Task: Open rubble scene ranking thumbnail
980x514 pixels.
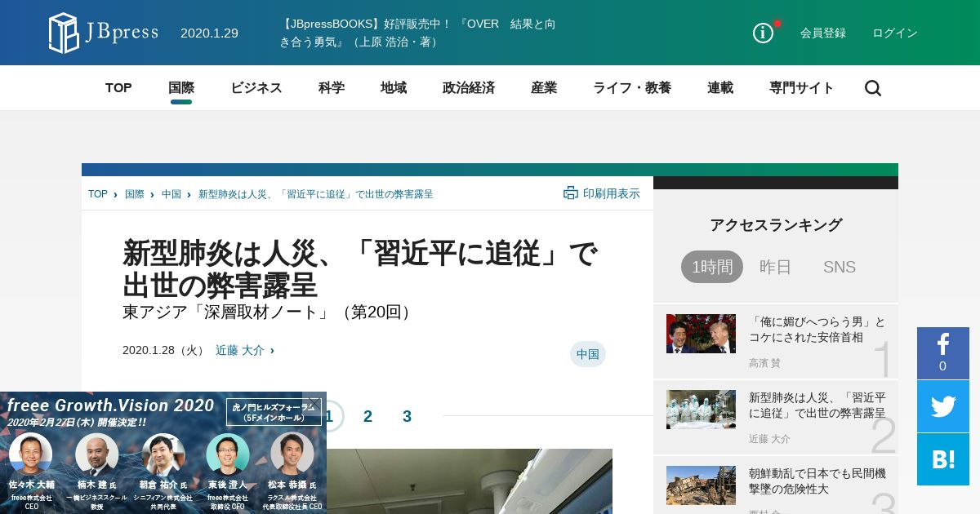Action: [701, 485]
